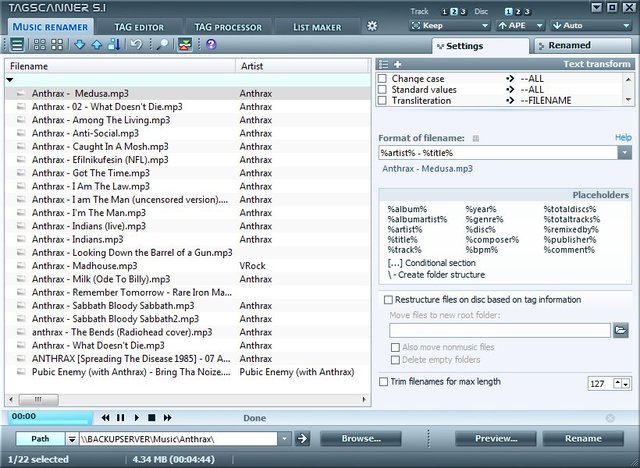640x468 pixels.
Task: Toggle the red-green collapse panel icon
Action: click(185, 44)
